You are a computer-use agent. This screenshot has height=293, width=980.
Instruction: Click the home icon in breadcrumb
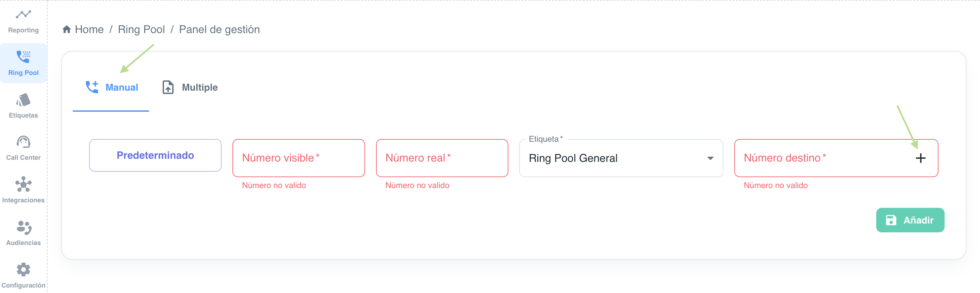(67, 29)
